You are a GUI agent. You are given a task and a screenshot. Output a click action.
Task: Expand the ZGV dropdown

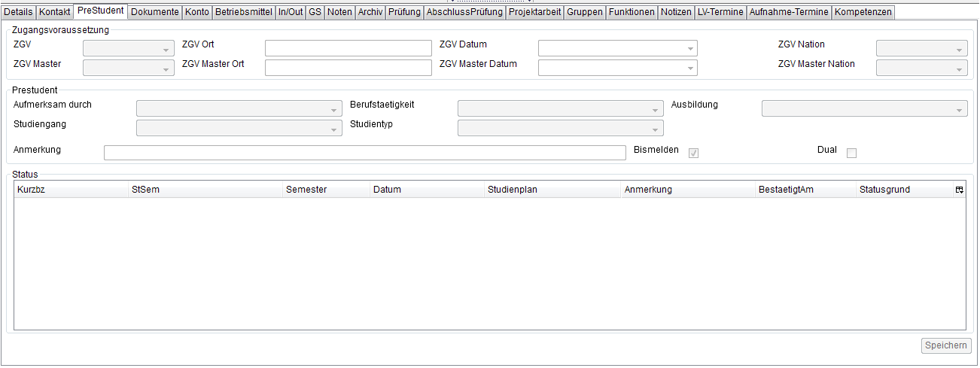128,49
